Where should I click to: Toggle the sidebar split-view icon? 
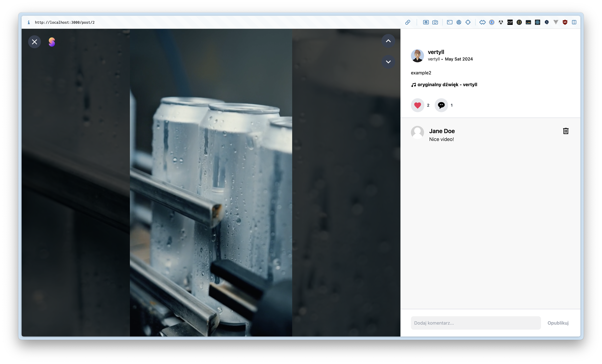point(574,22)
